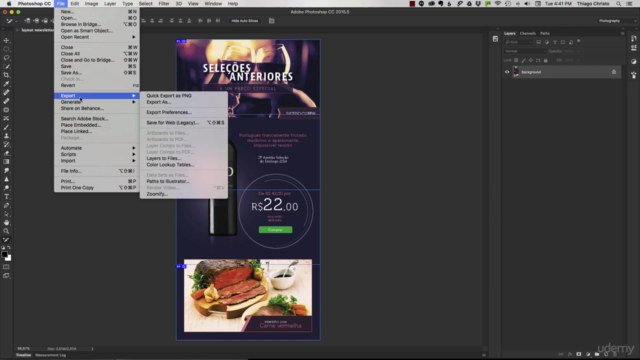Screen dimensions: 640x360
Task: Select the Lasso tool
Action: point(6,58)
